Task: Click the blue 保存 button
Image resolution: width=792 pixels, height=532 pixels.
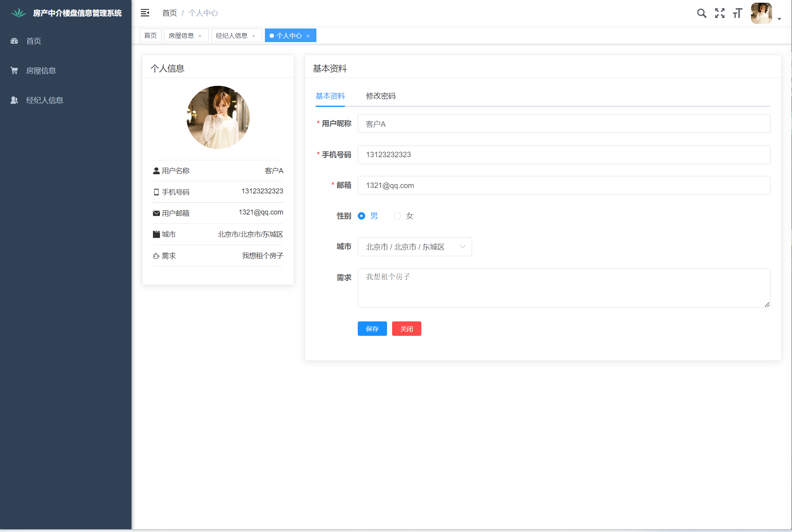Action: [x=372, y=329]
